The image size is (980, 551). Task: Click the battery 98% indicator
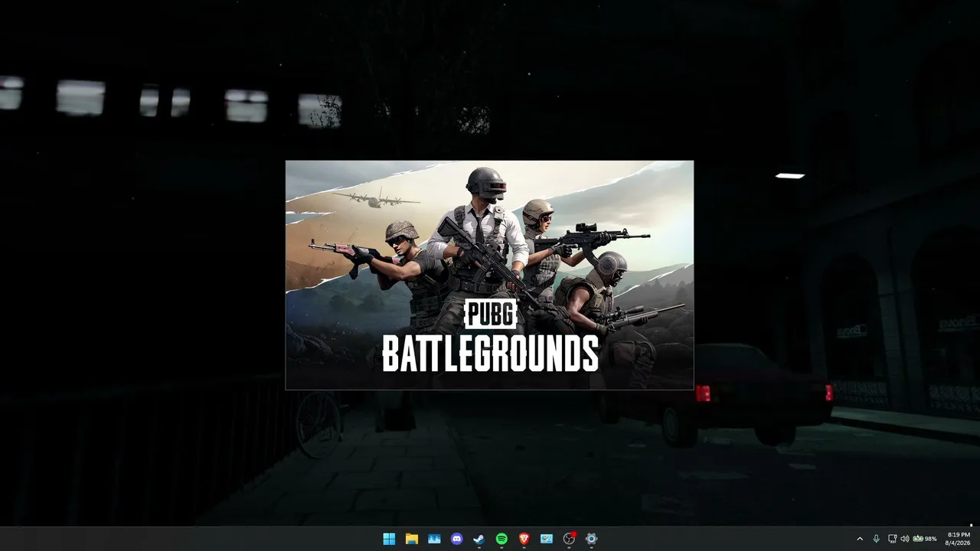[924, 539]
